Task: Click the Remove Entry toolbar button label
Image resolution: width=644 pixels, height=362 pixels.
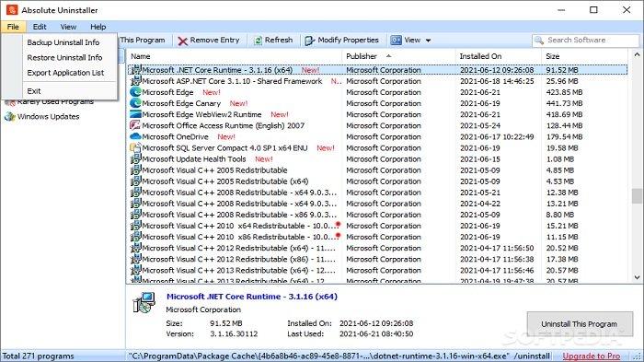Action: point(214,40)
